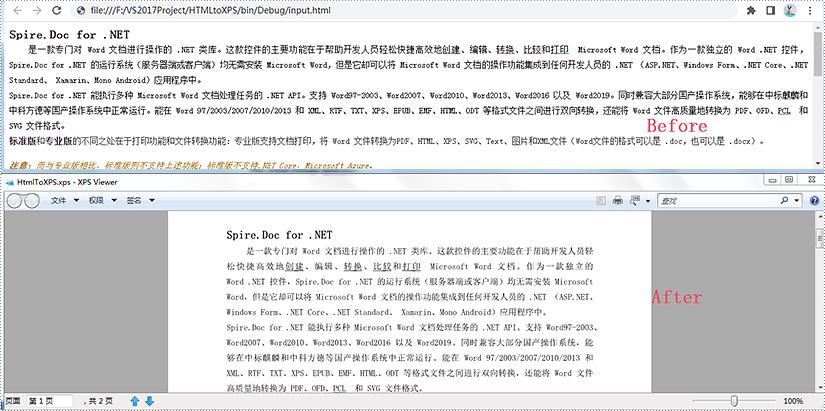Click XPS Viewer forward navigation button
This screenshot has width=825, height=411.
click(x=32, y=200)
